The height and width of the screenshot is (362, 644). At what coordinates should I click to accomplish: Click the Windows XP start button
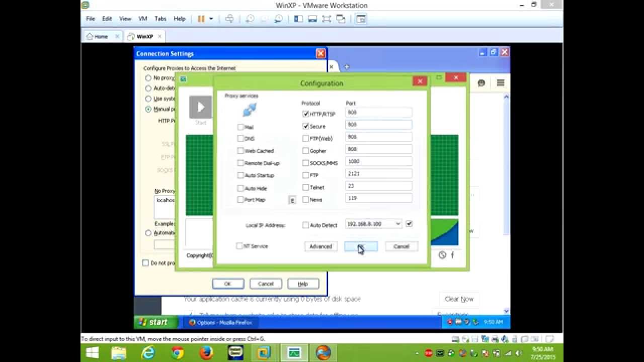pos(156,322)
